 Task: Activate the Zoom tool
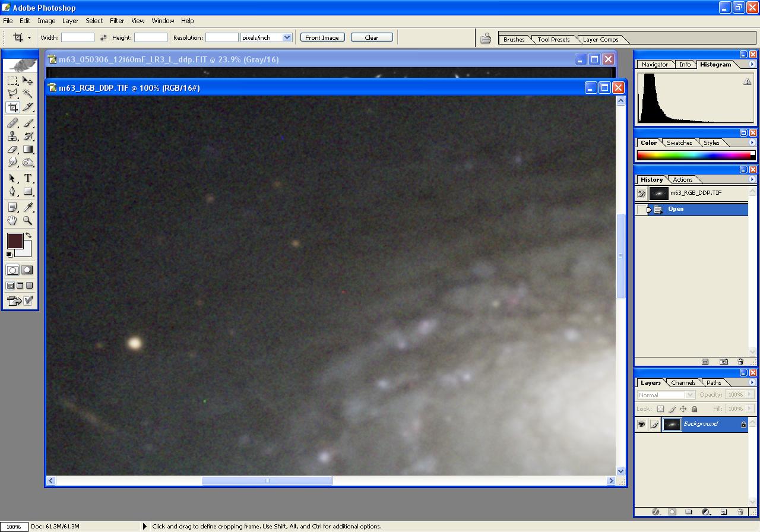(x=28, y=220)
